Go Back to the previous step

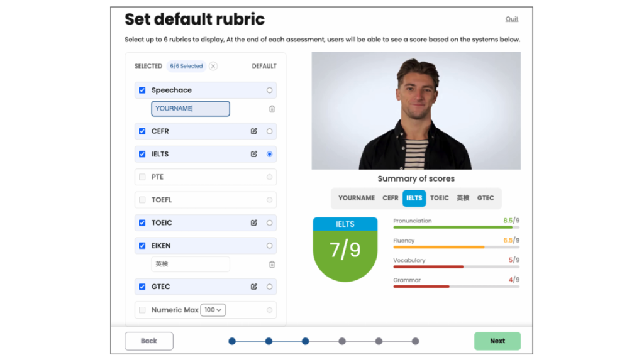[149, 341]
